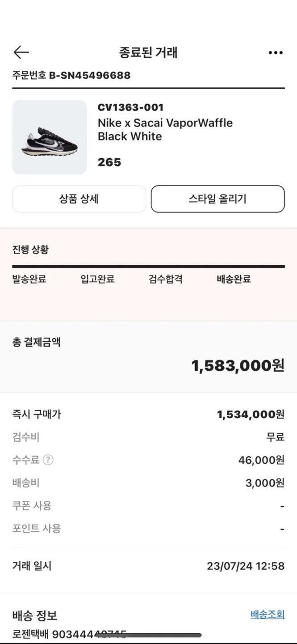297x644 pixels.
Task: Select the 검수합격 progress step
Action: coord(166,279)
